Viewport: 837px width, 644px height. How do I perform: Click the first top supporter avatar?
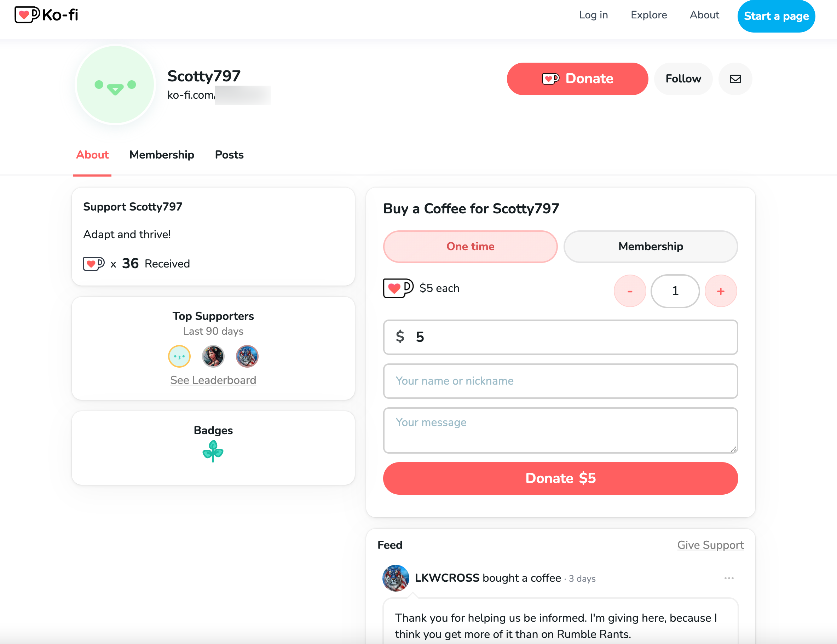pos(179,357)
